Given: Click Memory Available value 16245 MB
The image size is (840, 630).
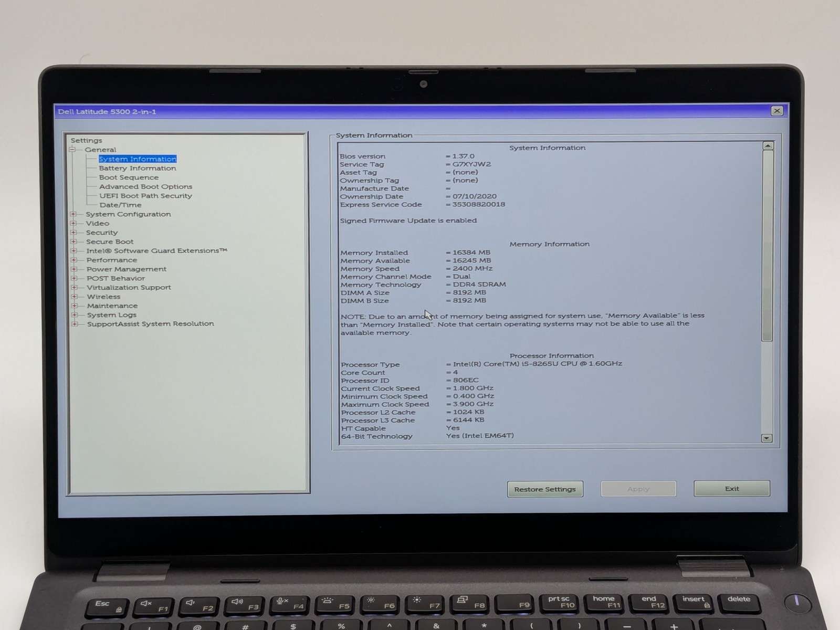Looking at the screenshot, I should coord(472,260).
